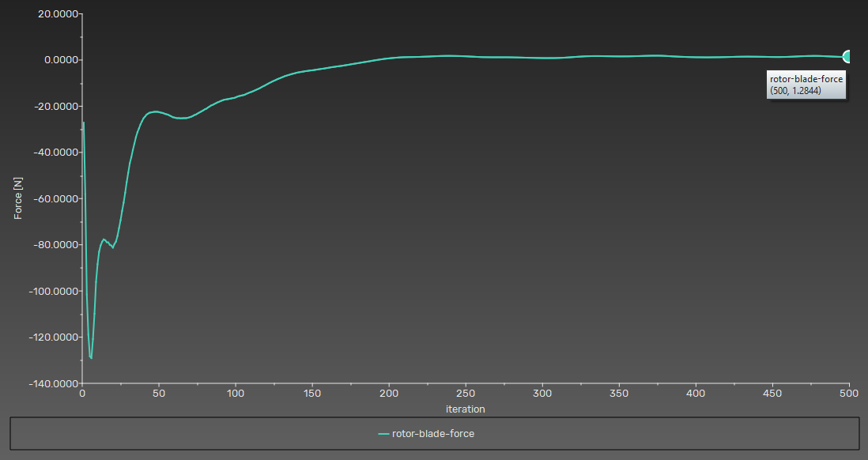868x460 pixels.
Task: Click the -140.0000 y-axis tick label
Action: [48, 383]
